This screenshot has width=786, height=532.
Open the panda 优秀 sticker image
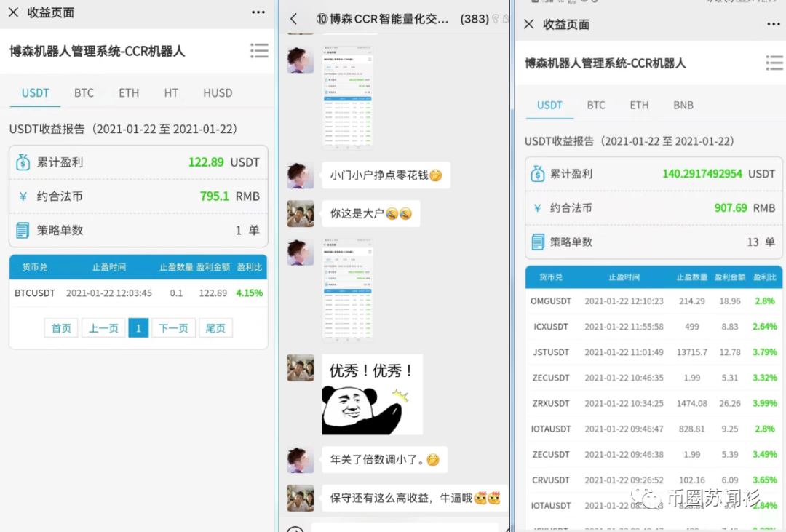372,395
